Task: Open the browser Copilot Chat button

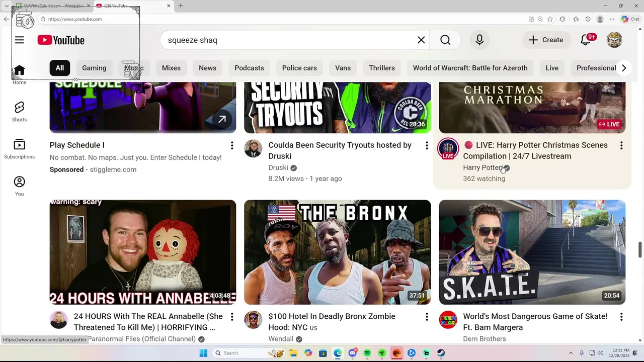Action: [x=630, y=19]
